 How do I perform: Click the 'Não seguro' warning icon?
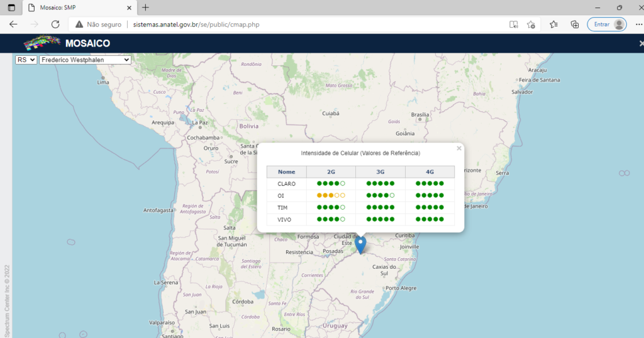click(x=79, y=25)
